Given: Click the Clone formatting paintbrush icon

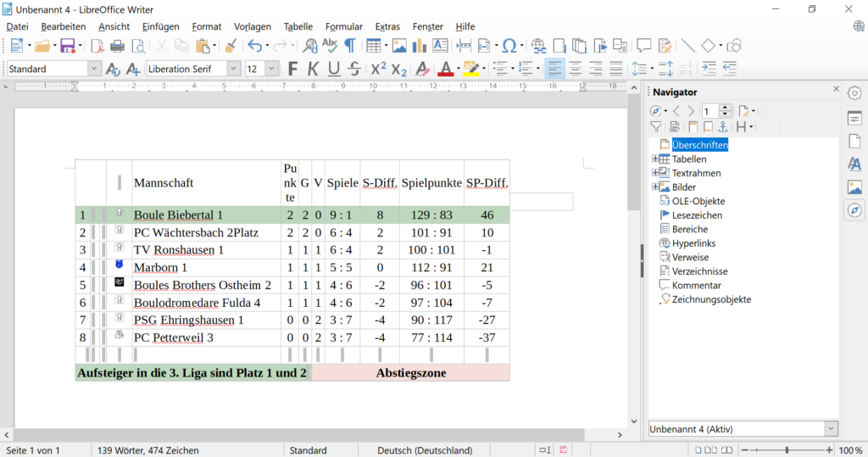Looking at the screenshot, I should 231,46.
